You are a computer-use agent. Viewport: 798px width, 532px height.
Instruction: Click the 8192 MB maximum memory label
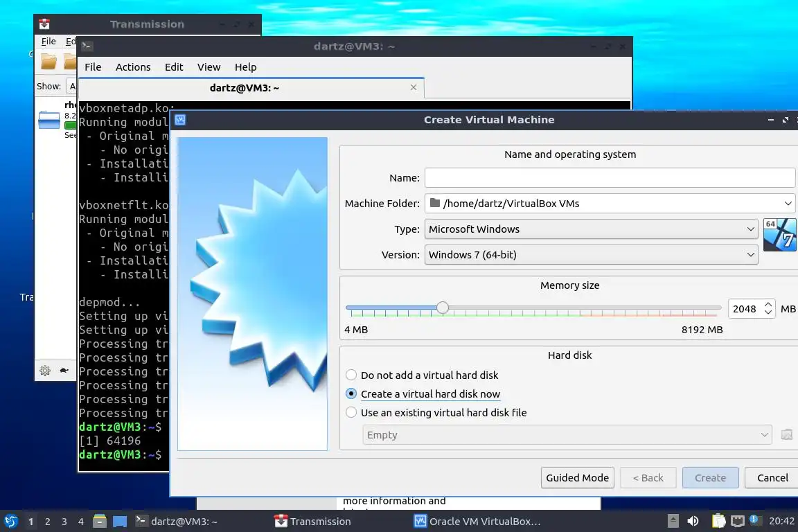pyautogui.click(x=702, y=330)
